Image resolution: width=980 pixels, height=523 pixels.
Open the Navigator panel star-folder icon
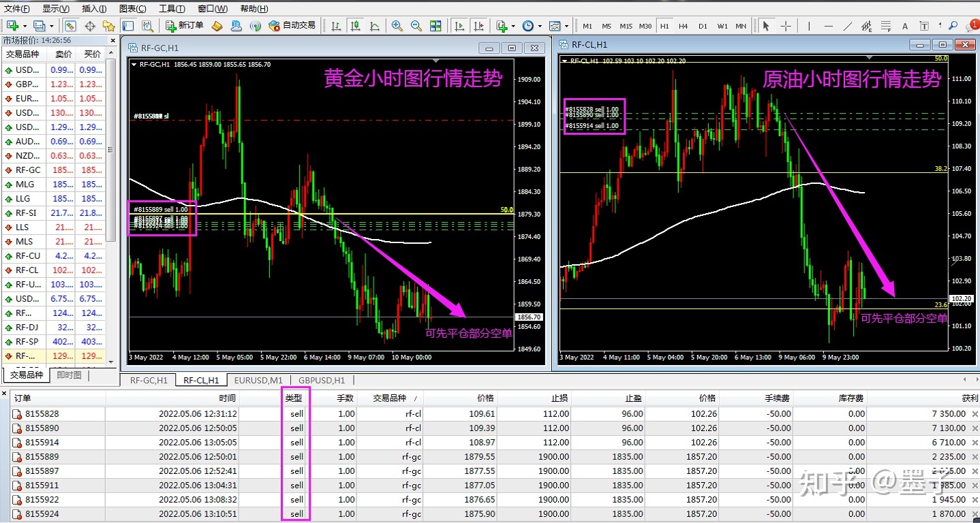coord(108,26)
